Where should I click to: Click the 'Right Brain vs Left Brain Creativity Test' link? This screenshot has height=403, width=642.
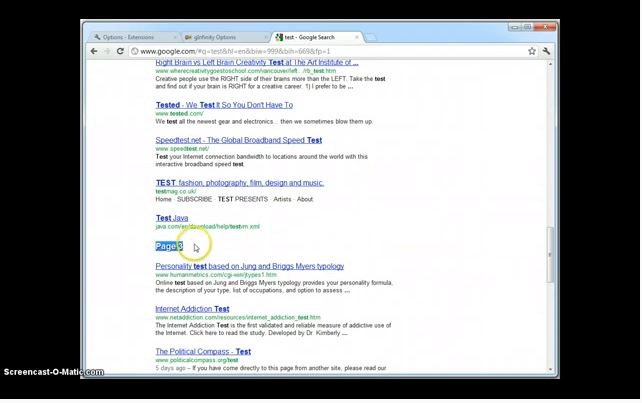[256, 63]
